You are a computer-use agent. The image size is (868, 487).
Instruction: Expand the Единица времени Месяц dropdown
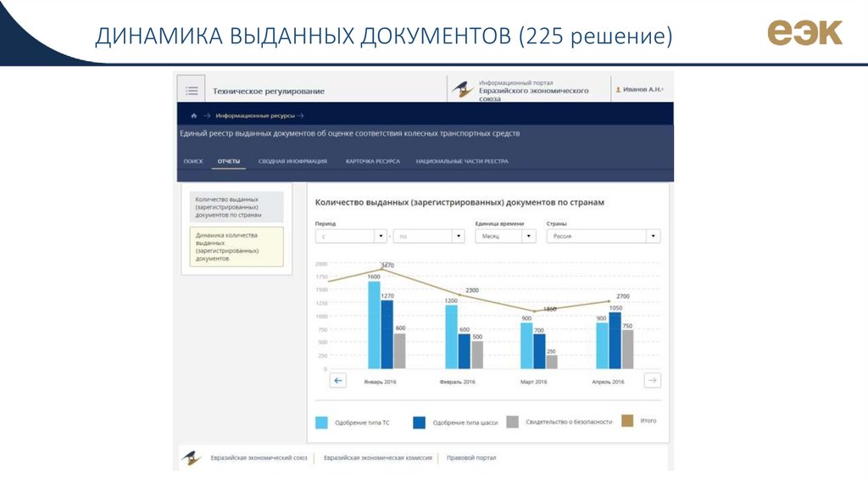tap(504, 238)
